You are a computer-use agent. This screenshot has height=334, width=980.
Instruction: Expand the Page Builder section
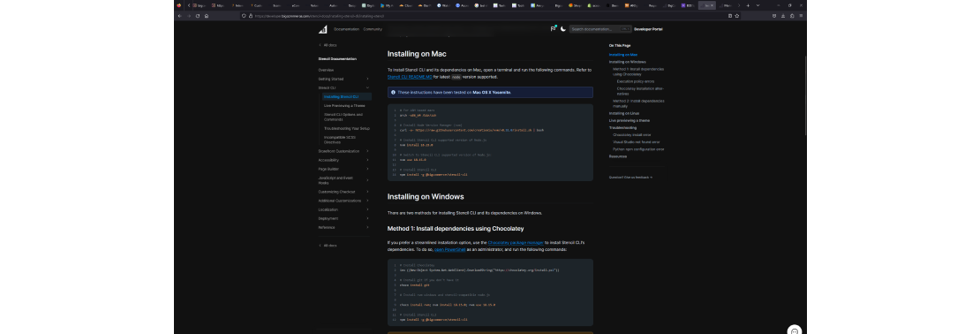(343, 169)
